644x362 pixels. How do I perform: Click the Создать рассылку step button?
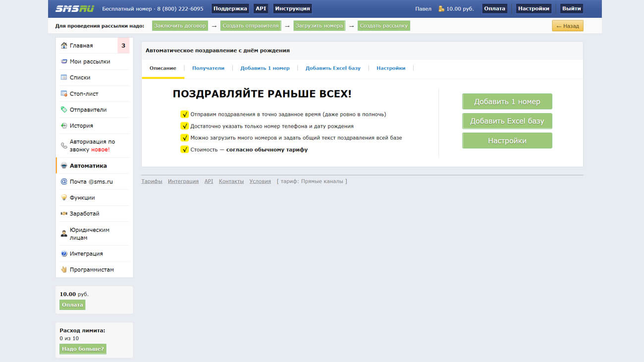pyautogui.click(x=384, y=26)
